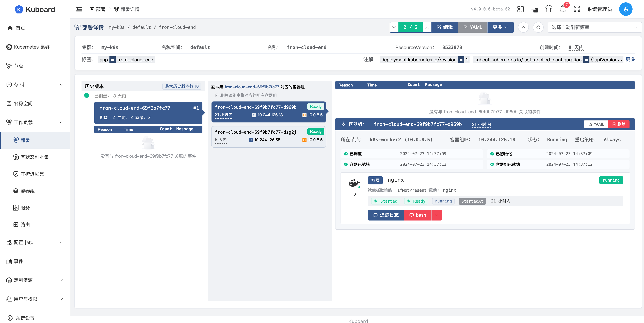Open bash shell options dropdown arrow

click(x=437, y=215)
